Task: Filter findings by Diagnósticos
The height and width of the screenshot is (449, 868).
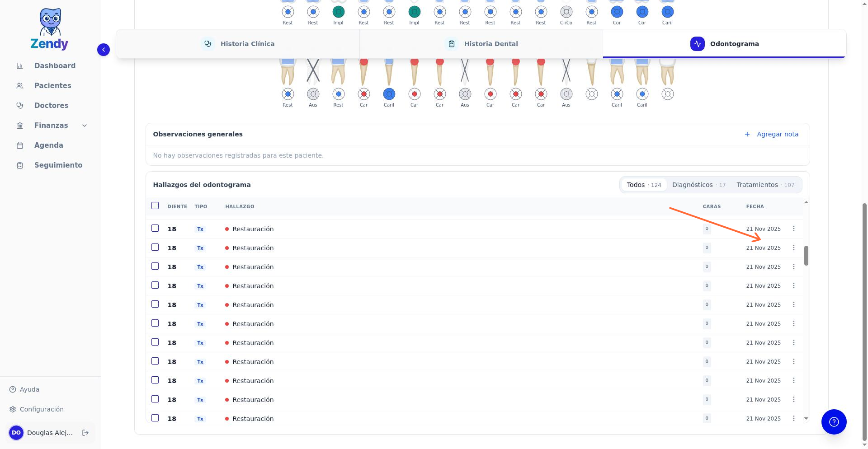Action: pyautogui.click(x=699, y=185)
